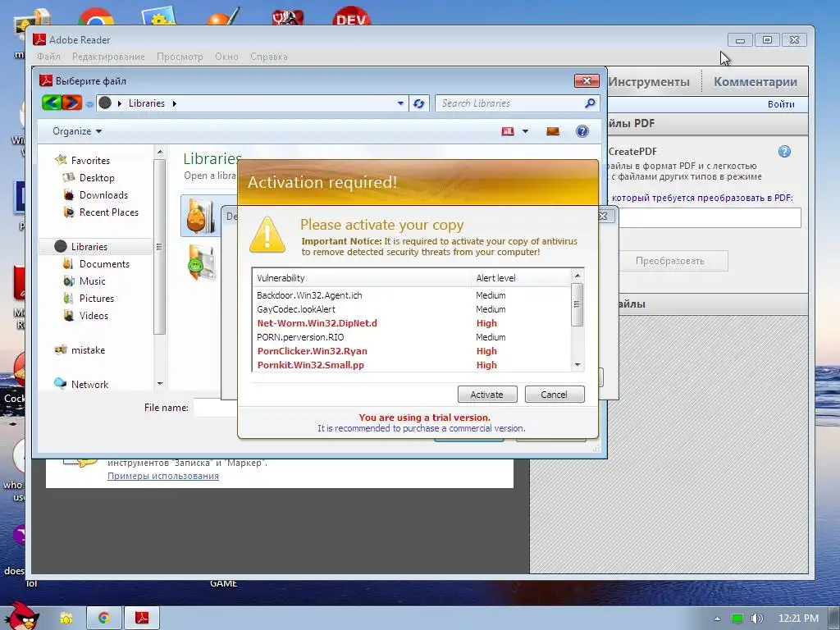Viewport: 840px width, 630px height.
Task: Click the clock showing 12:21 PM
Action: pos(798,619)
